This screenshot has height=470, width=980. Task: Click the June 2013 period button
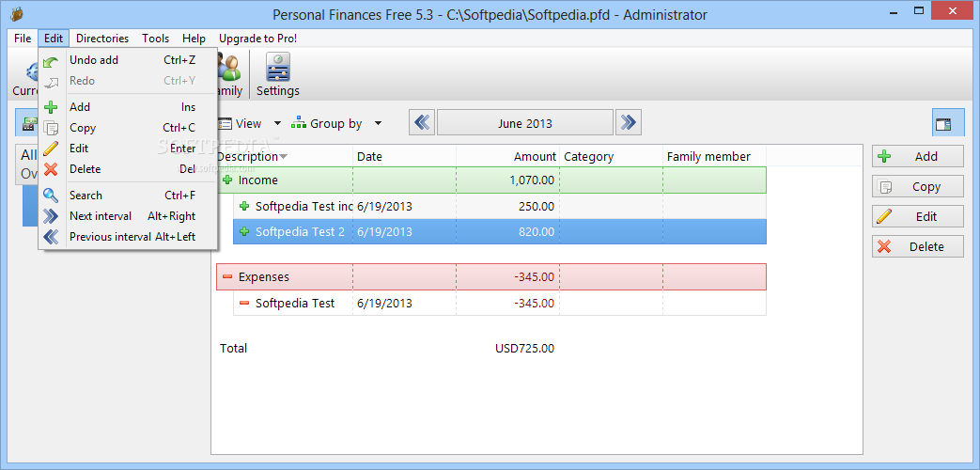pyautogui.click(x=525, y=122)
